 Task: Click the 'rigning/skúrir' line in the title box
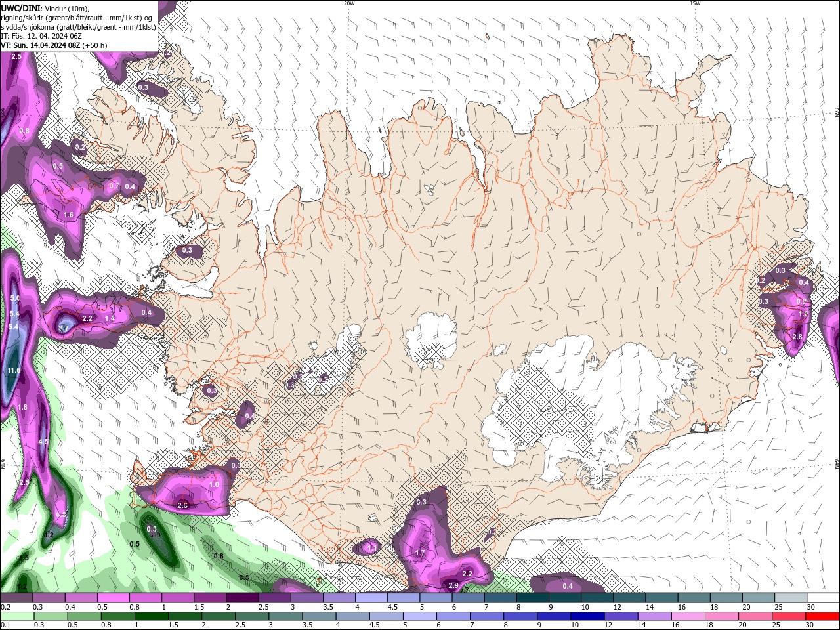tap(77, 18)
